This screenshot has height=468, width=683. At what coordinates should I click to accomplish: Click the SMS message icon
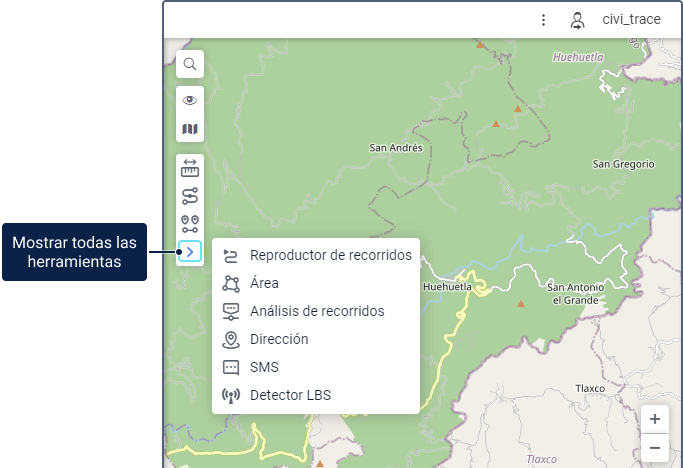coord(231,368)
